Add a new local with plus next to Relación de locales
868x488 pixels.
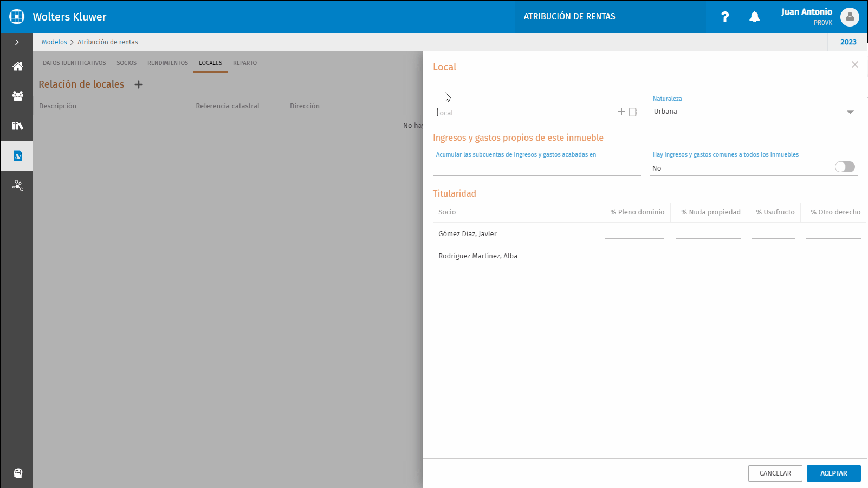pyautogui.click(x=139, y=84)
